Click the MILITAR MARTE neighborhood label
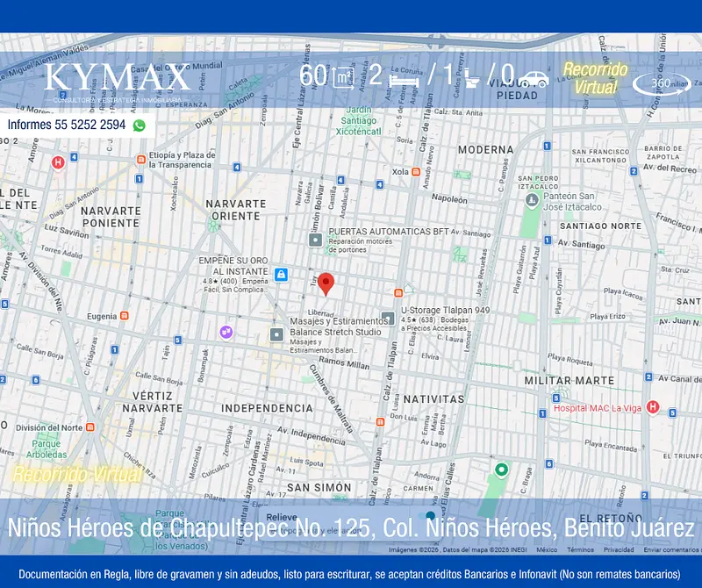The height and width of the screenshot is (588, 702). point(569,381)
